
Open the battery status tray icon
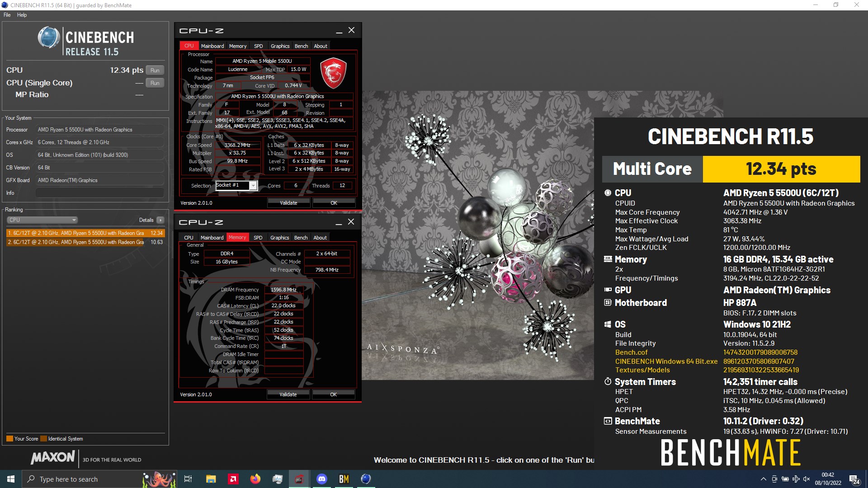[785, 479]
